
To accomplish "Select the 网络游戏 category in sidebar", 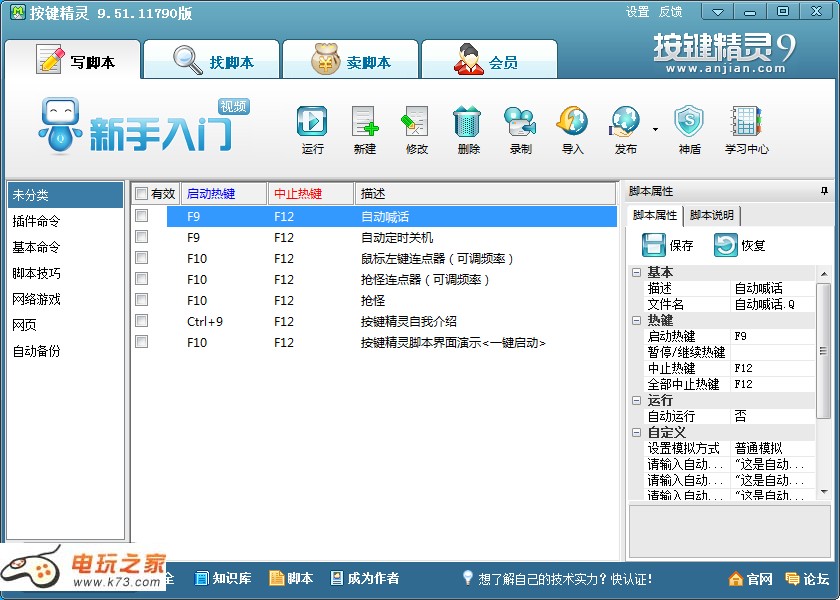I will point(36,299).
